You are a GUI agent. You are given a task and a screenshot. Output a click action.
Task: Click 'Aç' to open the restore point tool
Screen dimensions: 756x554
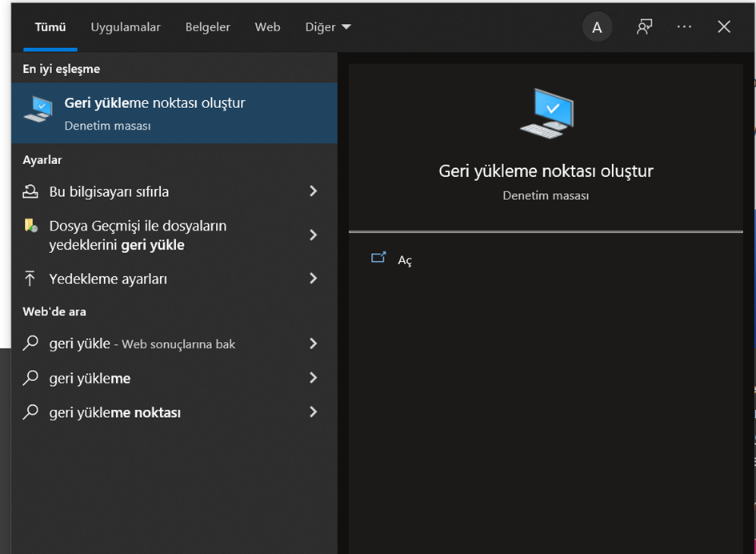tap(405, 260)
